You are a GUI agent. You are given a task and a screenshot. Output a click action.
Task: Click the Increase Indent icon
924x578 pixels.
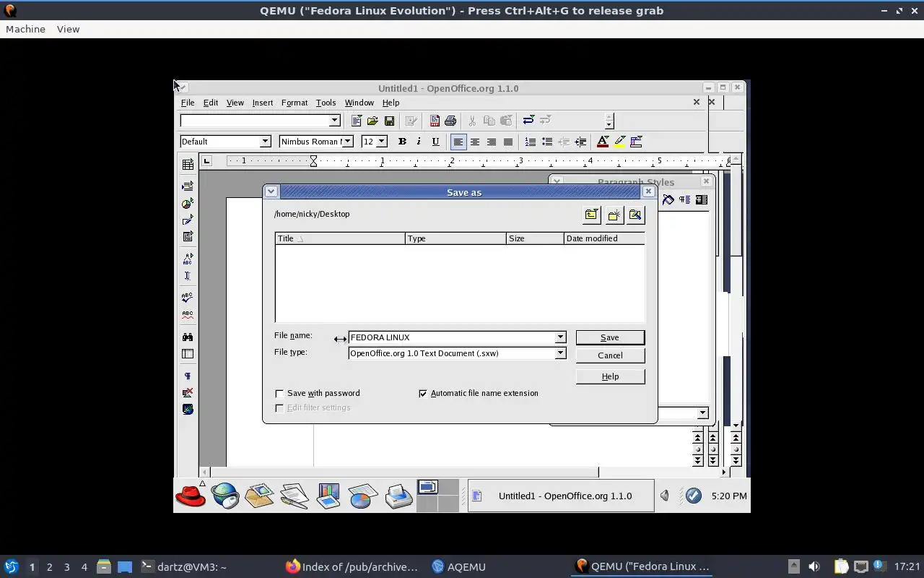[580, 142]
